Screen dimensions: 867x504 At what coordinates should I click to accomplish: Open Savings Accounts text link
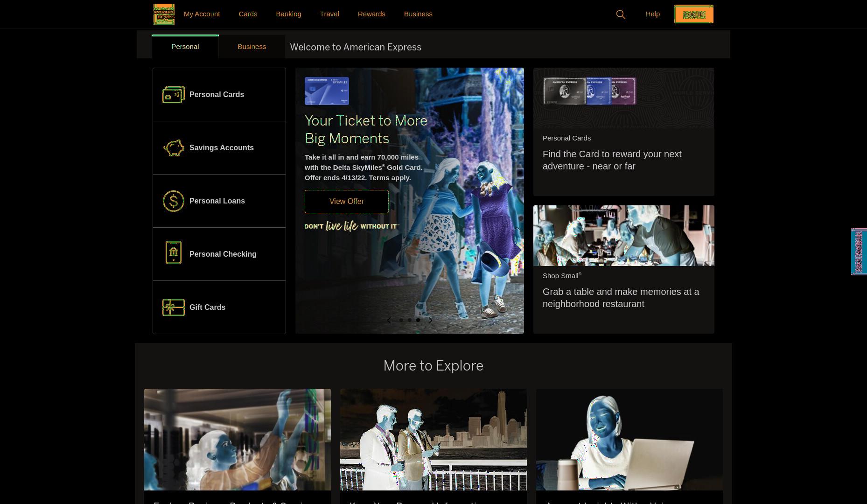pyautogui.click(x=222, y=148)
